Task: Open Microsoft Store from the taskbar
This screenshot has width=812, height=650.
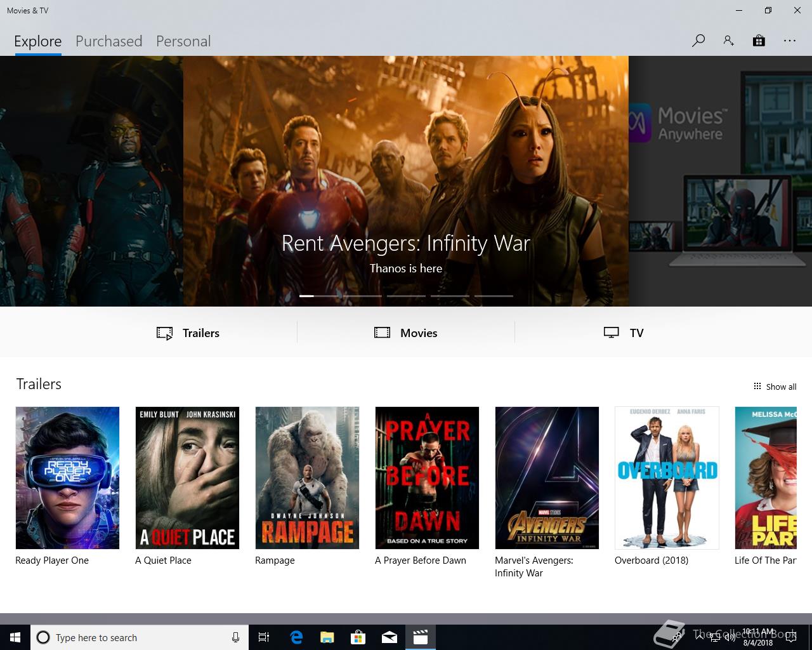Action: click(358, 637)
